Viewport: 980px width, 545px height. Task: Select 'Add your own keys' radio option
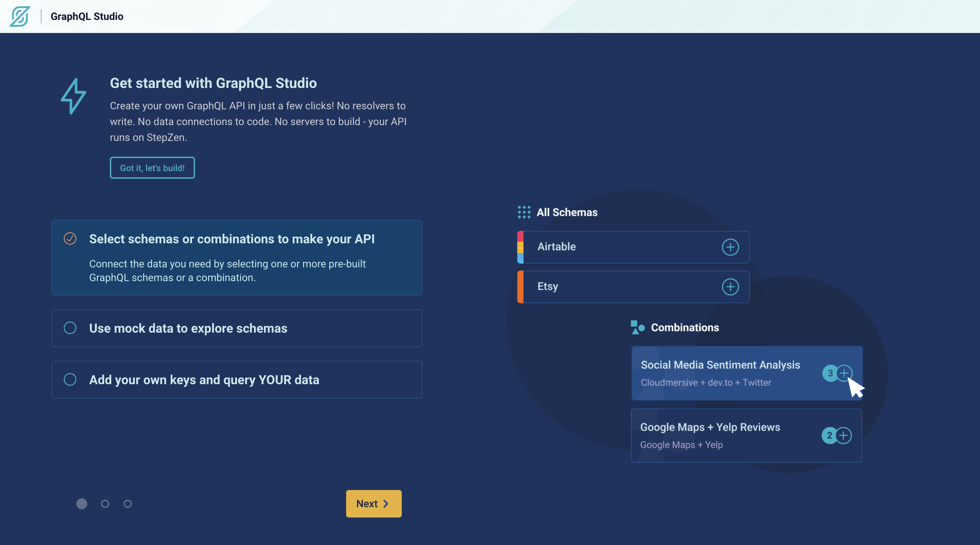70,379
